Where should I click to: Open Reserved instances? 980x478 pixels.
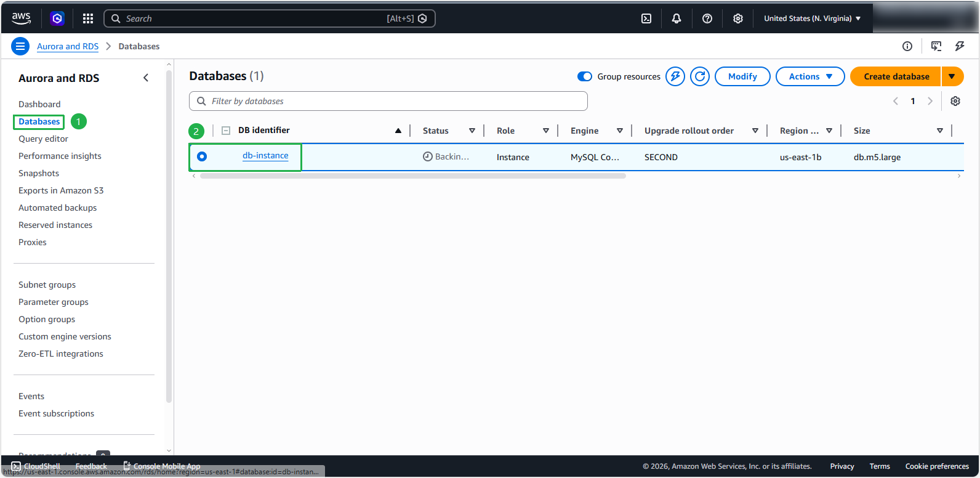[55, 225]
